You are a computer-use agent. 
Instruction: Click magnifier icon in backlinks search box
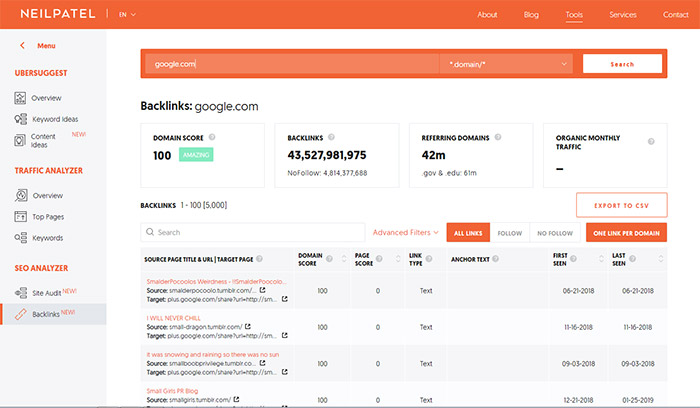(x=150, y=232)
